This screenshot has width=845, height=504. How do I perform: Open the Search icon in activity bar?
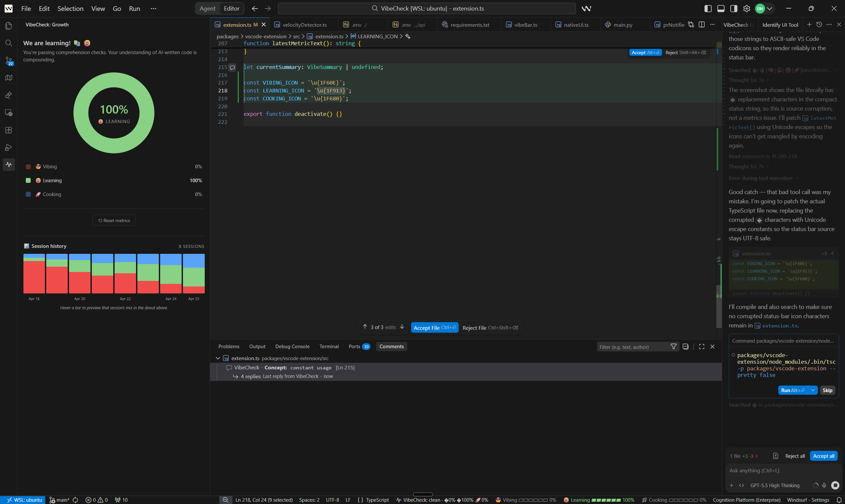[x=9, y=43]
